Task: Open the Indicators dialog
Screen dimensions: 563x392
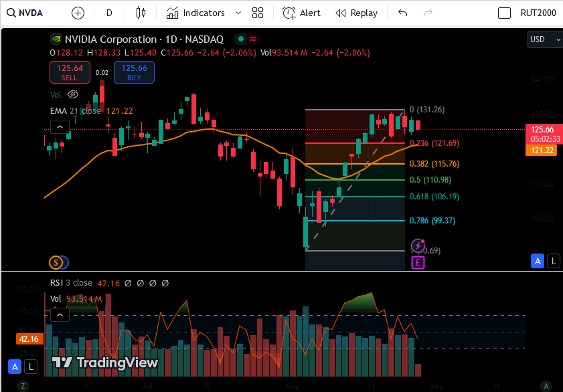Action: [x=195, y=13]
